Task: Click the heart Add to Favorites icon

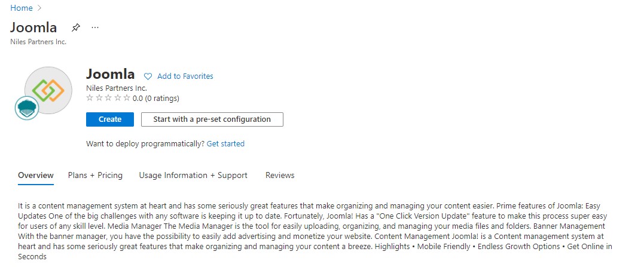Action: pos(148,76)
